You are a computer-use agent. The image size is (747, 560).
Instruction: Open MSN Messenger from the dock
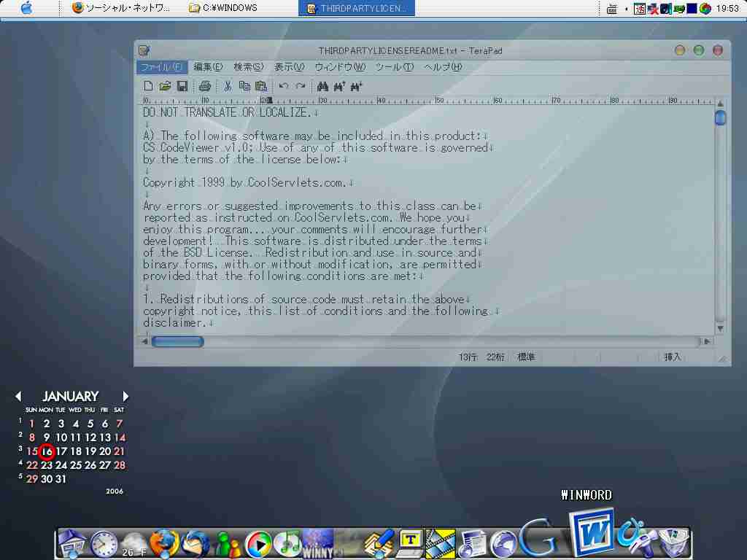coord(227,544)
